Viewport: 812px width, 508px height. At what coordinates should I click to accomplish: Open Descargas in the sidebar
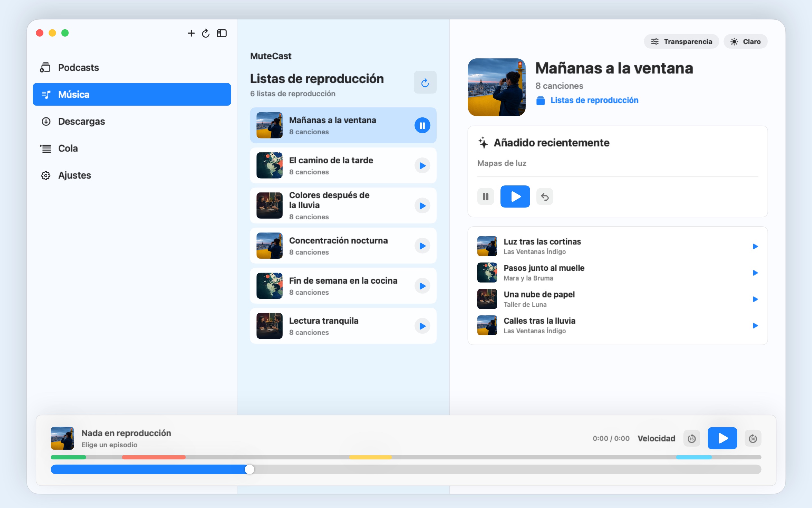[x=132, y=121]
